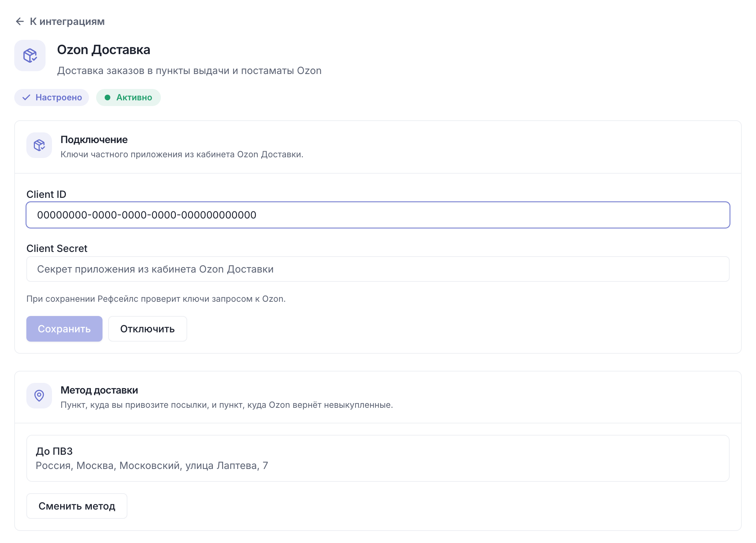The image size is (756, 543).
Task: Click the 'Метод доставки' section heading
Action: [x=99, y=390]
